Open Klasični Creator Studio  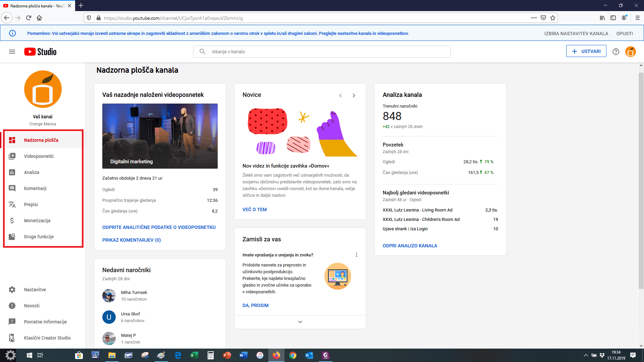pos(47,338)
